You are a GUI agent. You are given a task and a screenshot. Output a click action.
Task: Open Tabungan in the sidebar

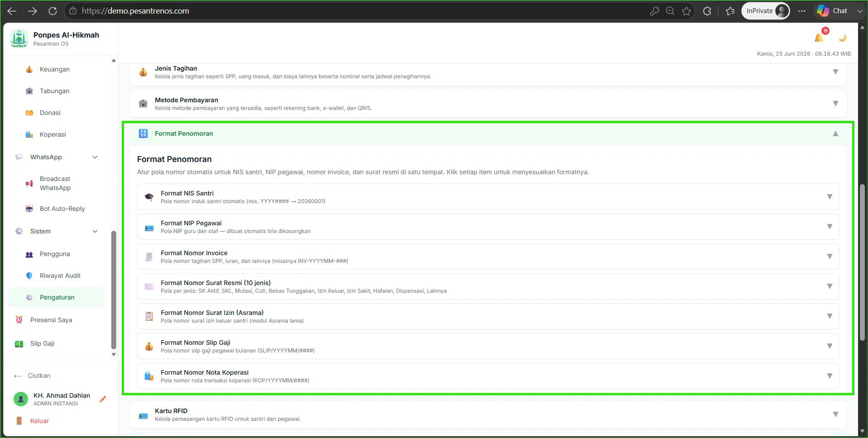coord(55,91)
